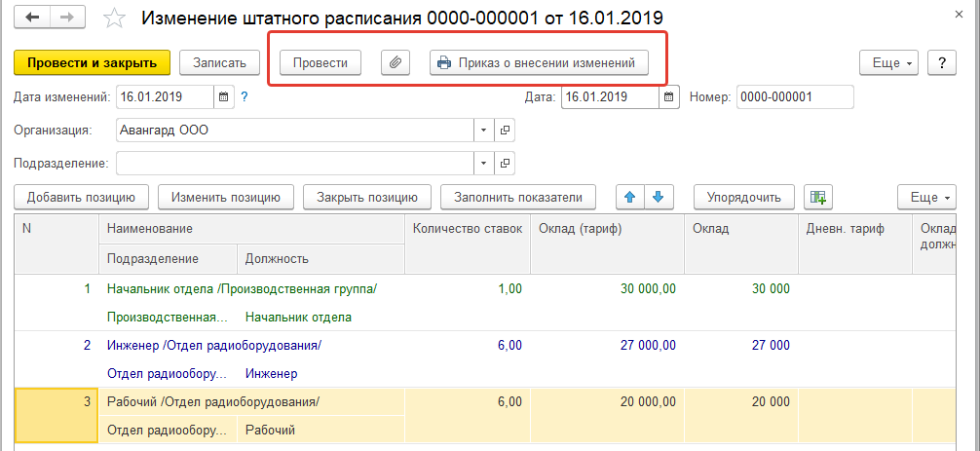Add document to favorites with star
This screenshot has width=980, height=451.
(x=115, y=19)
